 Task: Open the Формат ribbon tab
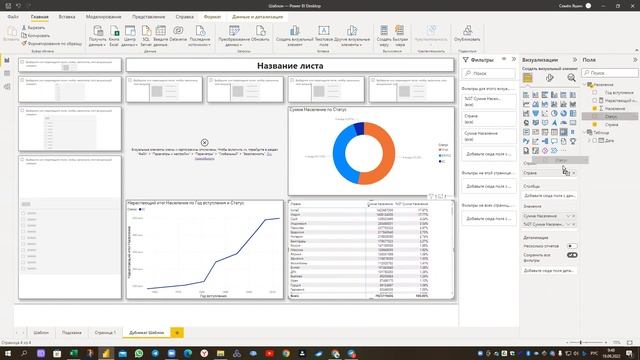[212, 17]
